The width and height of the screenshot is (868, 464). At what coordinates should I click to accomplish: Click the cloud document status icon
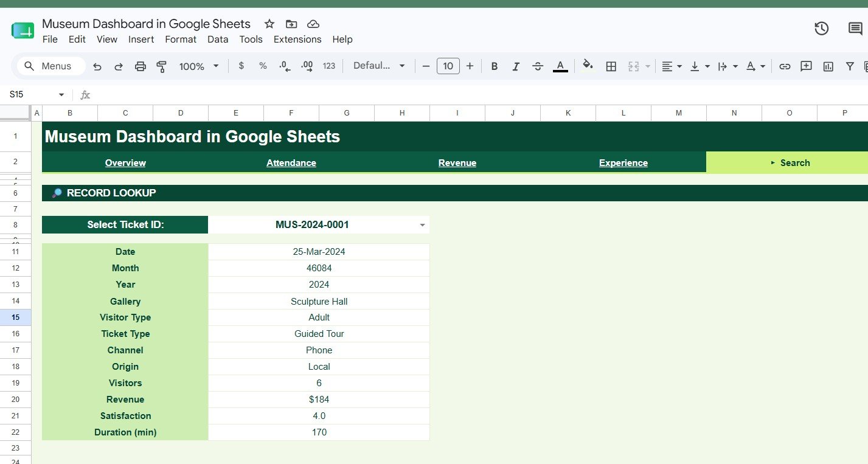click(313, 24)
